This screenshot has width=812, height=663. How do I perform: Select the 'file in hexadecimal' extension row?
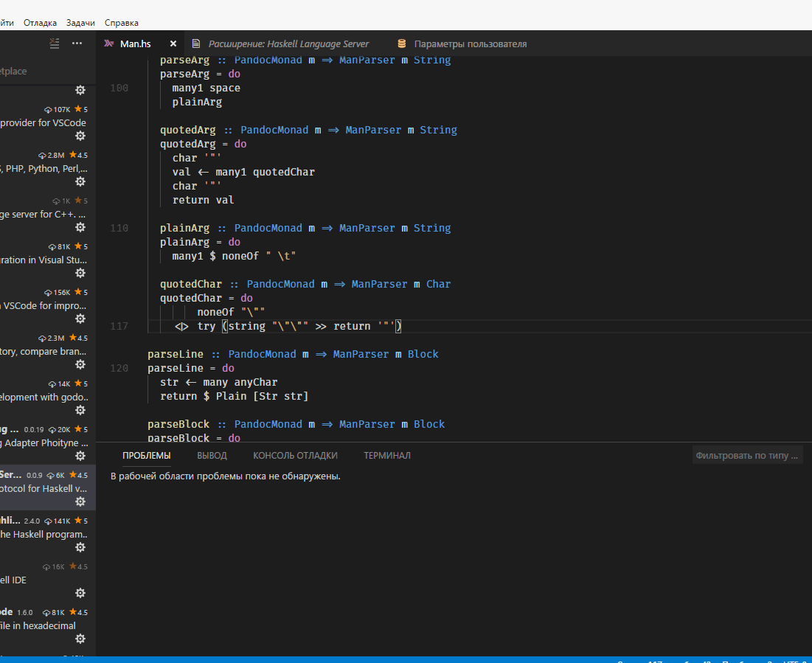point(48,625)
